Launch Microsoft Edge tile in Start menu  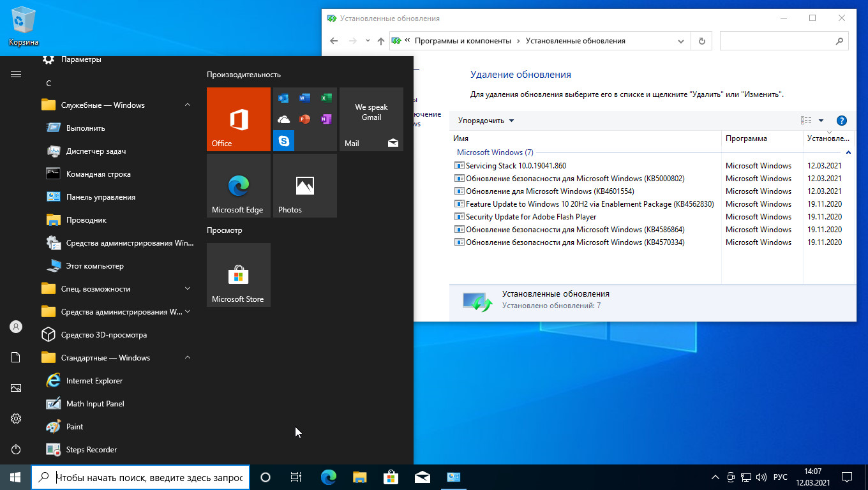[238, 186]
